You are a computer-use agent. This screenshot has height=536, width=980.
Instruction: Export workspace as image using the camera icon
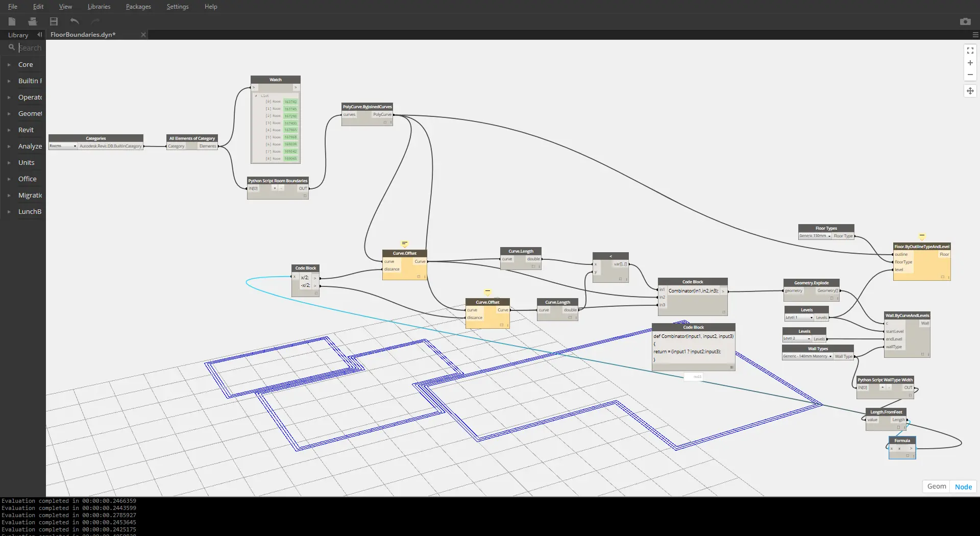point(965,21)
